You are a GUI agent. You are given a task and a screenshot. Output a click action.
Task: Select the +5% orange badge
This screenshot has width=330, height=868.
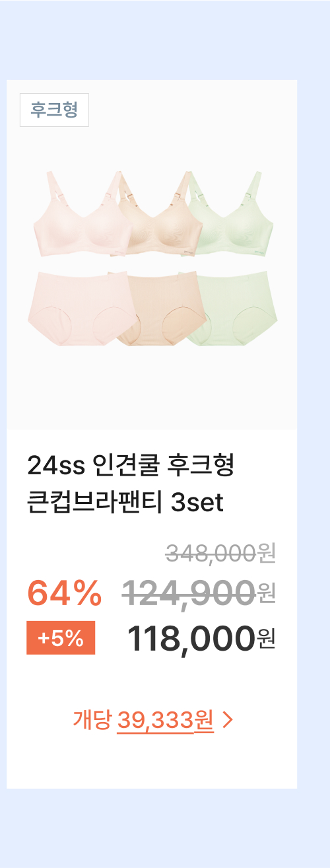[x=61, y=638]
